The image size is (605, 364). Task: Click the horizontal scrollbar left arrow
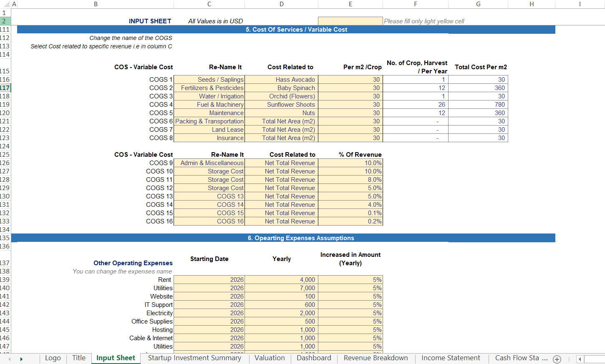tap(580, 359)
